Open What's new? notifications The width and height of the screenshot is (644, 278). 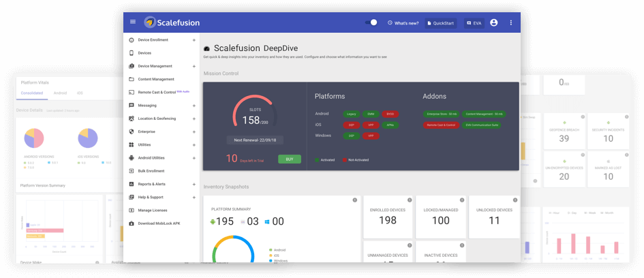403,23
